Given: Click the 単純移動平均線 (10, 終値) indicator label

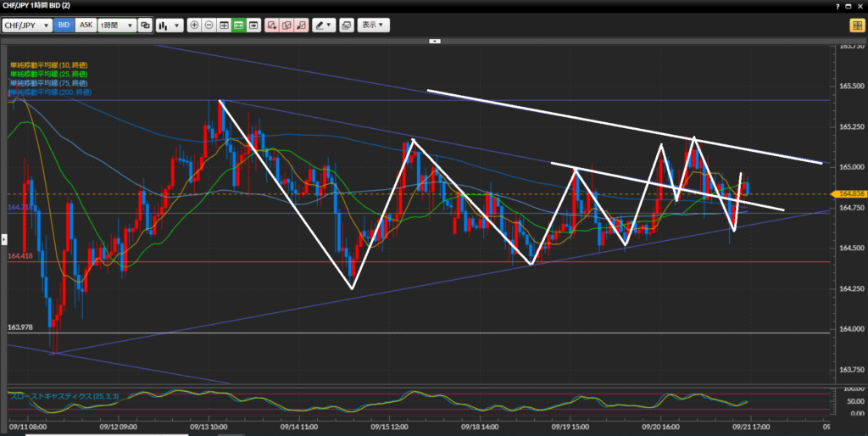Looking at the screenshot, I should click(48, 65).
